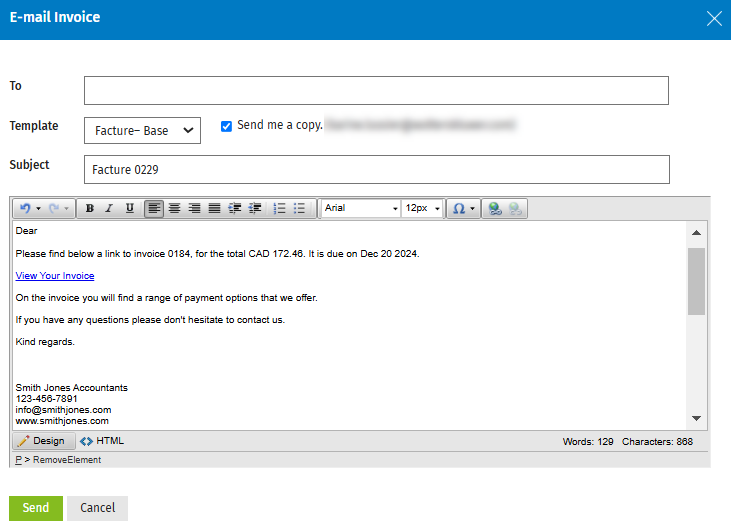Image resolution: width=731 pixels, height=528 pixels.
Task: Click in the To recipient field
Action: [376, 90]
